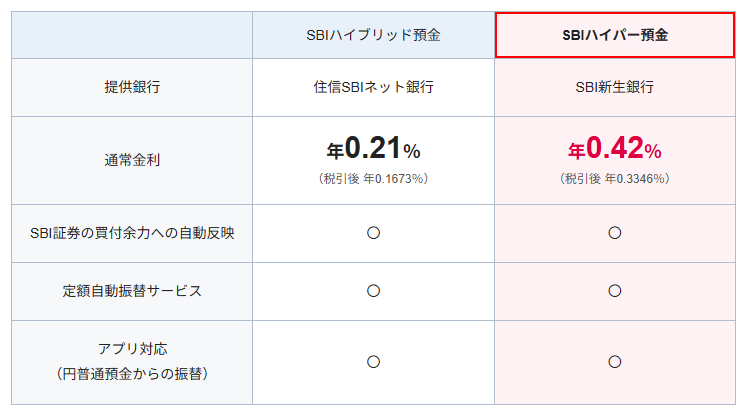Click the ハイブリッド預金 circle for 定額自動振替サービス
The image size is (746, 413).
[373, 291]
